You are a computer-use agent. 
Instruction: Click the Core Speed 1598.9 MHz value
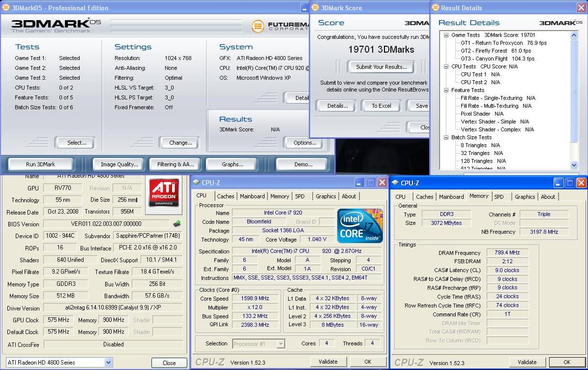[x=255, y=298]
